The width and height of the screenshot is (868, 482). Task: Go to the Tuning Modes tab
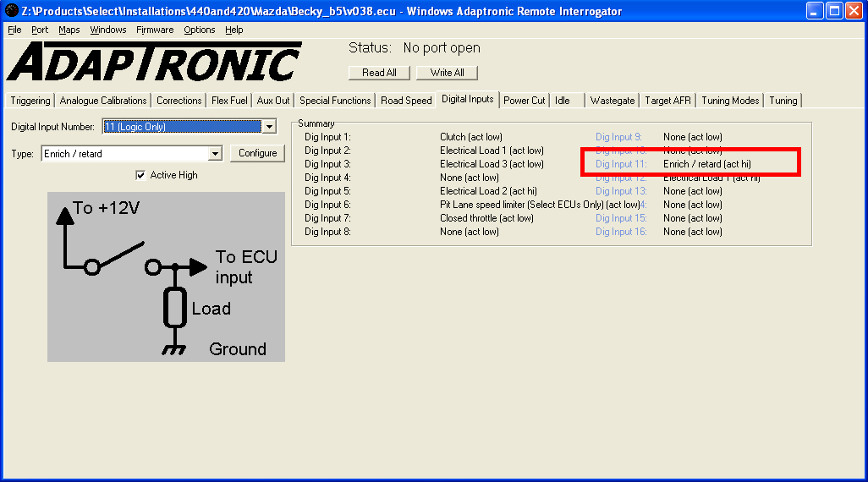click(x=730, y=101)
